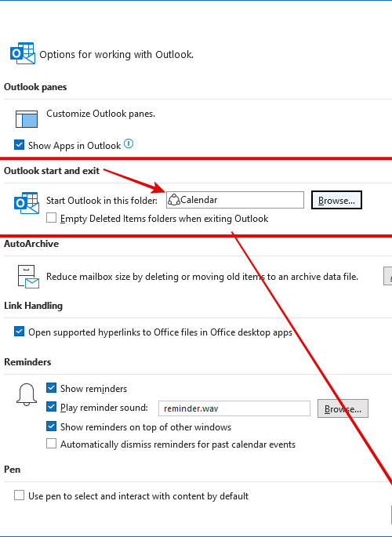The height and width of the screenshot is (537, 392).
Task: Click the Customize Outlook panes text
Action: (x=100, y=114)
